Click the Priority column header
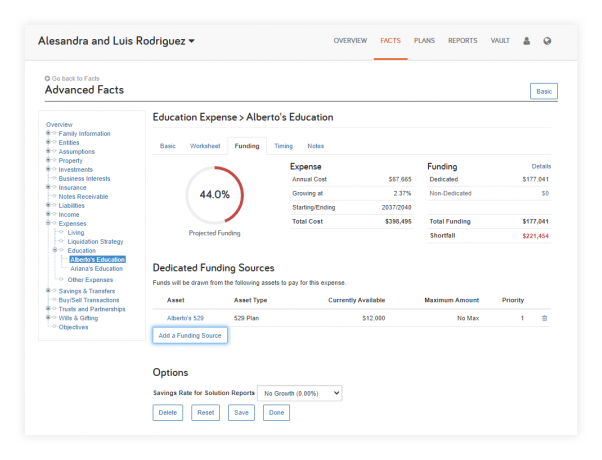This screenshot has height=460, width=602. [x=513, y=300]
